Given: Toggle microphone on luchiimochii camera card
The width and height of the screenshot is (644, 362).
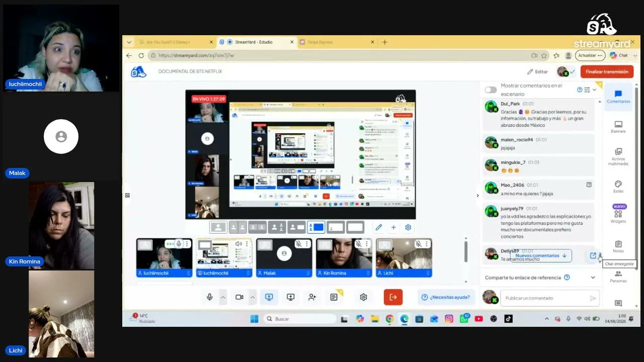Looking at the screenshot, I should coord(178,244).
